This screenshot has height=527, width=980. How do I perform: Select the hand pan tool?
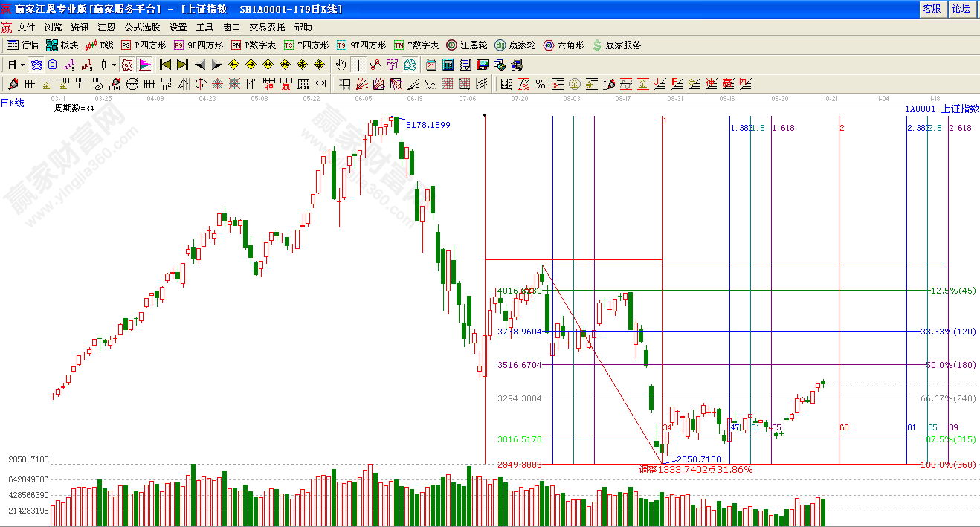[x=341, y=65]
